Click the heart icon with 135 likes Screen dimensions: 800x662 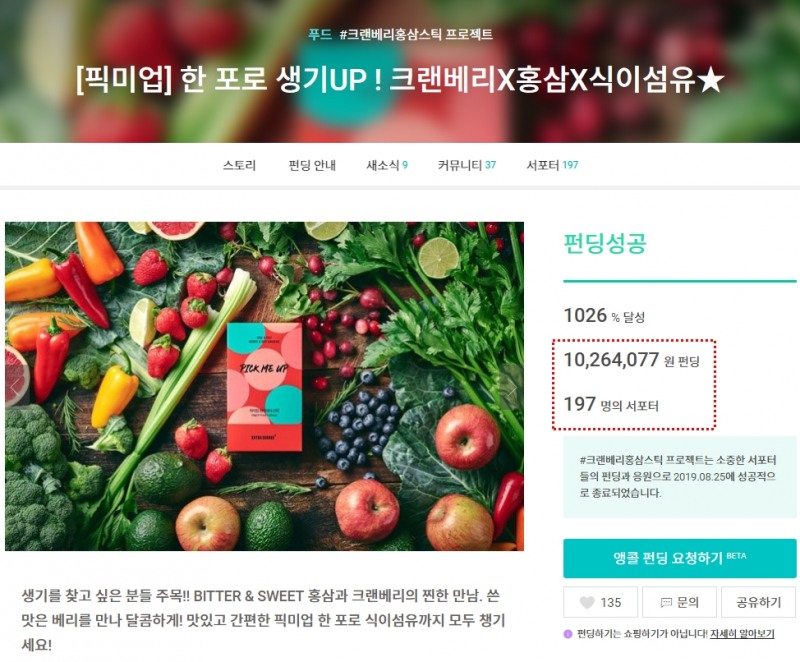(x=587, y=602)
